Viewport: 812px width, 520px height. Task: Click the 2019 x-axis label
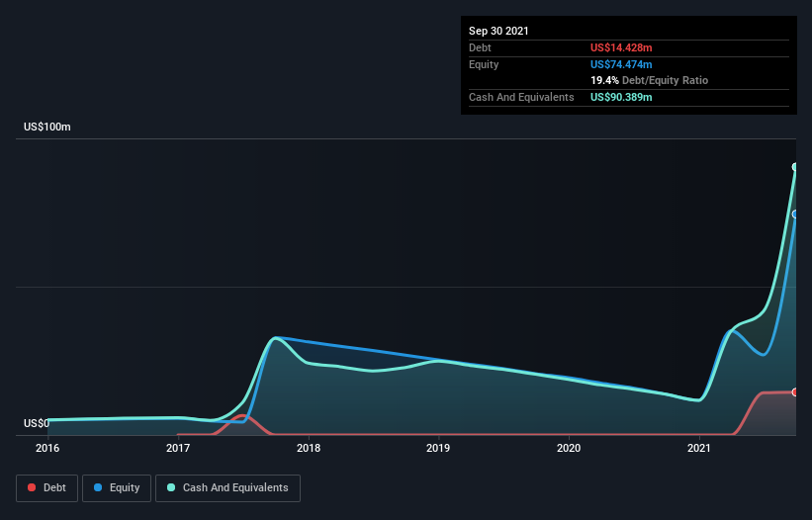tap(438, 448)
